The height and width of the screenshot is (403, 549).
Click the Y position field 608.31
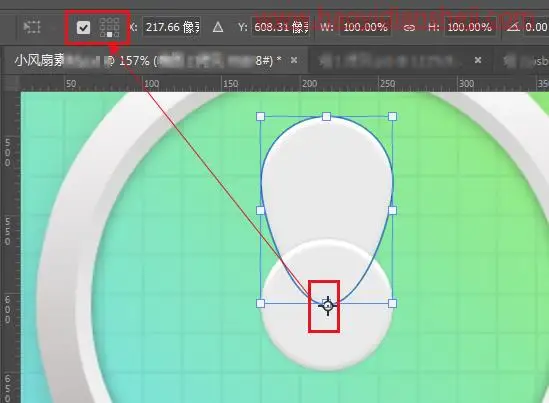pos(280,27)
